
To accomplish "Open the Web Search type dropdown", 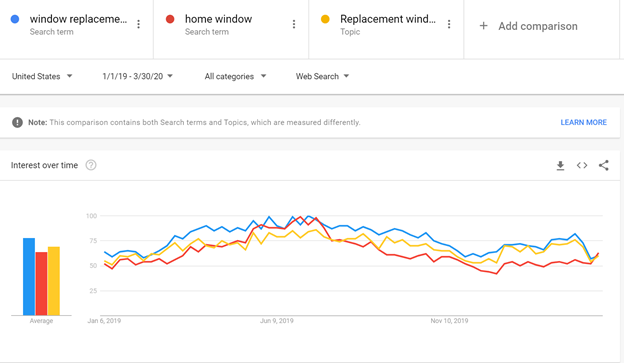I will pyautogui.click(x=322, y=76).
